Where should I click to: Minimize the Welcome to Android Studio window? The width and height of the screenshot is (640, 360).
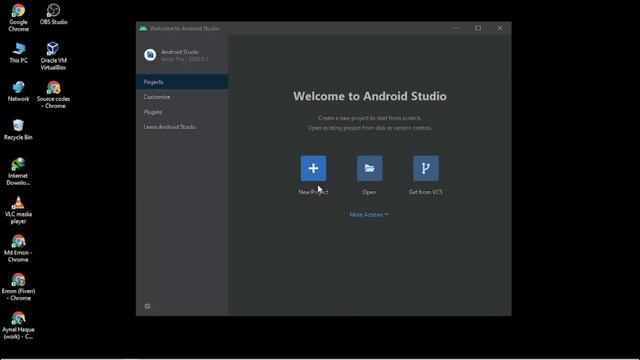[x=456, y=28]
